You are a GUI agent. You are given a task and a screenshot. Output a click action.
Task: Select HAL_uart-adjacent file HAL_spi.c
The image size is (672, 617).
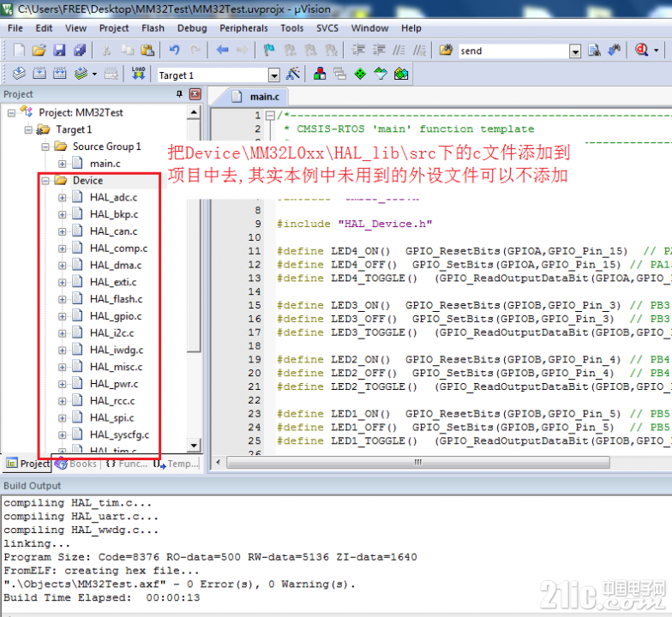point(111,418)
